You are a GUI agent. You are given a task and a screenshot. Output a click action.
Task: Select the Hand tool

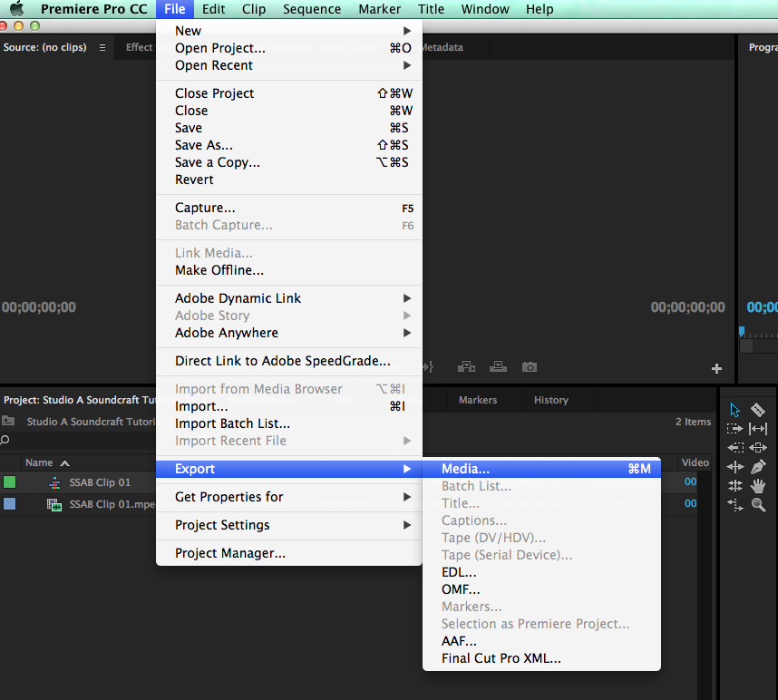pos(758,486)
